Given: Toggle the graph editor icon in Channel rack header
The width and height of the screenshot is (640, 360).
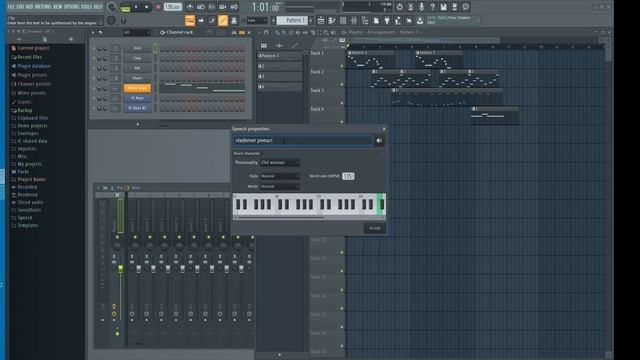Looking at the screenshot, I should tap(234, 32).
